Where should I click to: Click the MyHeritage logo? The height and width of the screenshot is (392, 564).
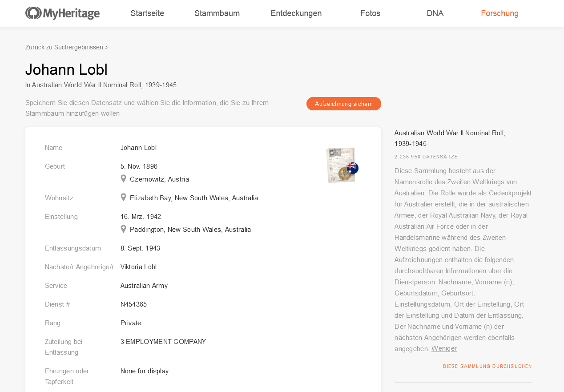point(62,13)
